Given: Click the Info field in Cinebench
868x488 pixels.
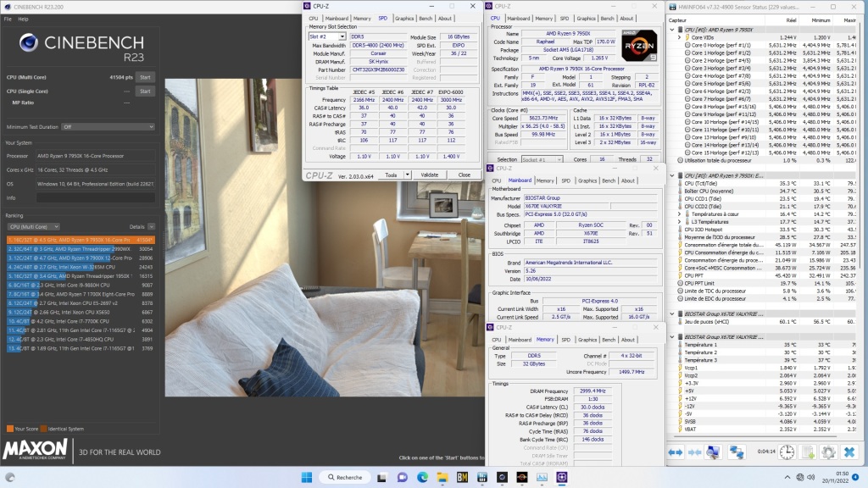Looking at the screenshot, I should pyautogui.click(x=95, y=197).
